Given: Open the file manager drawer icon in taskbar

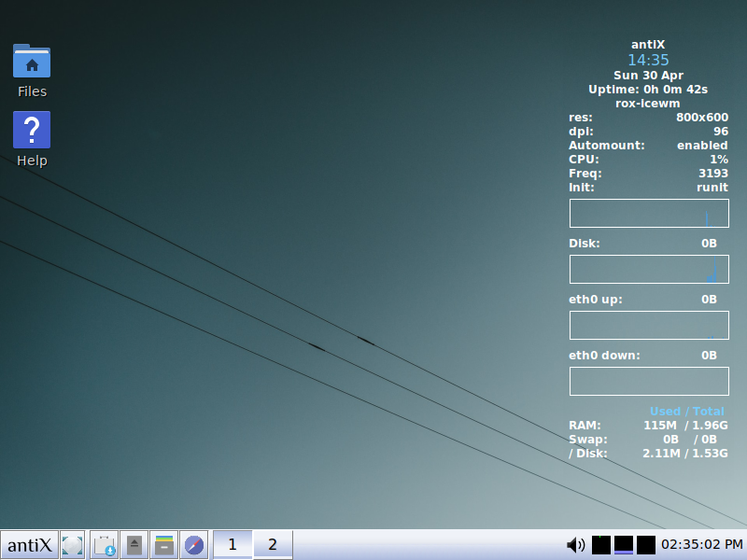Looking at the screenshot, I should tap(164, 544).
